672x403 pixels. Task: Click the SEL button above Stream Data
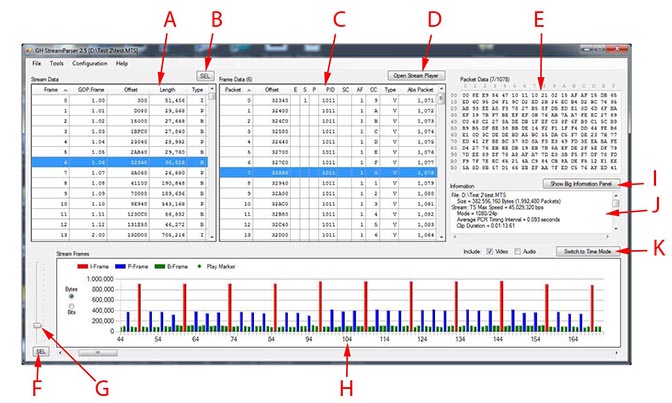[204, 76]
